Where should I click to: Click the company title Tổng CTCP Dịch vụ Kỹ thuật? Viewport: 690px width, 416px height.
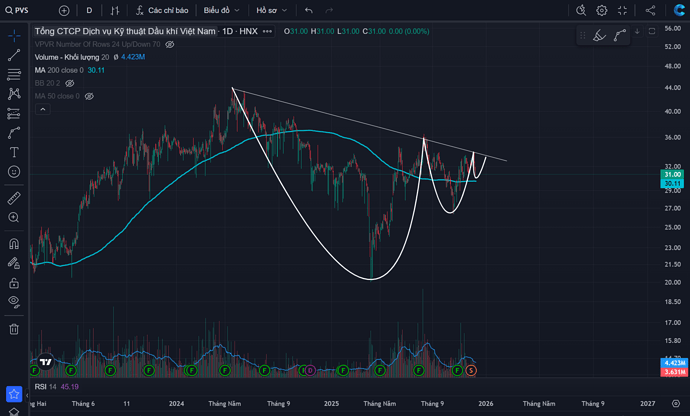[x=125, y=31]
